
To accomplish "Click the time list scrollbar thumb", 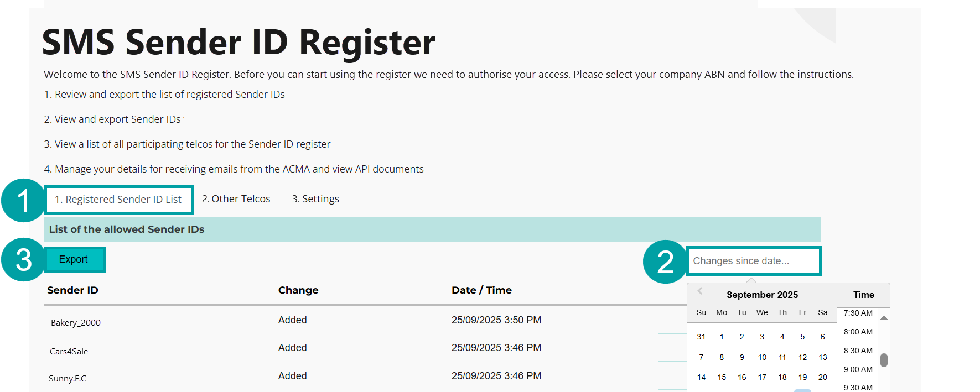I will tap(884, 359).
